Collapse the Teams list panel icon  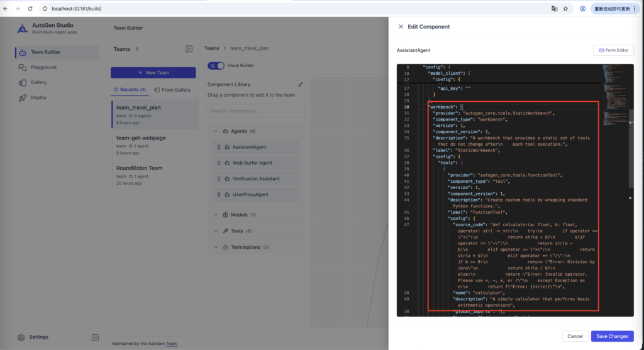point(189,49)
